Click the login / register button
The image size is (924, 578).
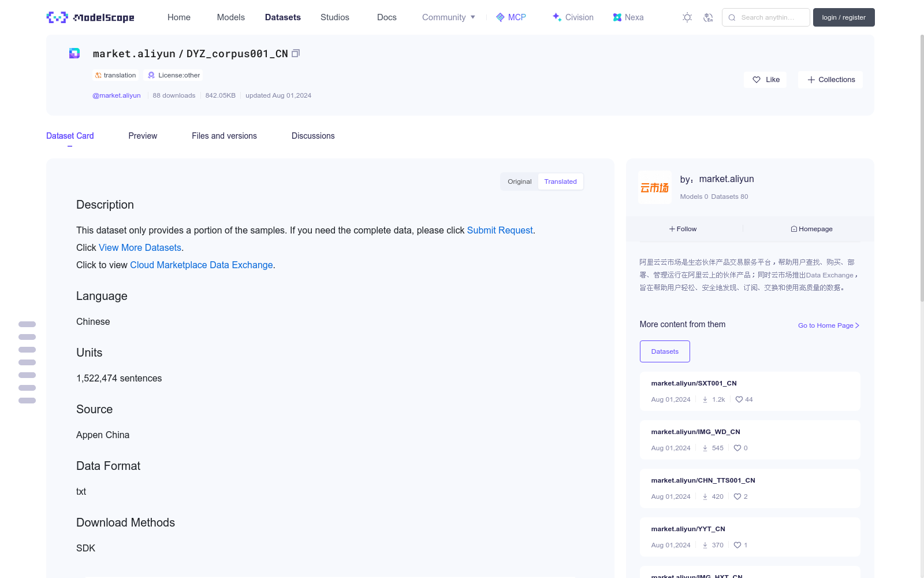coord(844,17)
